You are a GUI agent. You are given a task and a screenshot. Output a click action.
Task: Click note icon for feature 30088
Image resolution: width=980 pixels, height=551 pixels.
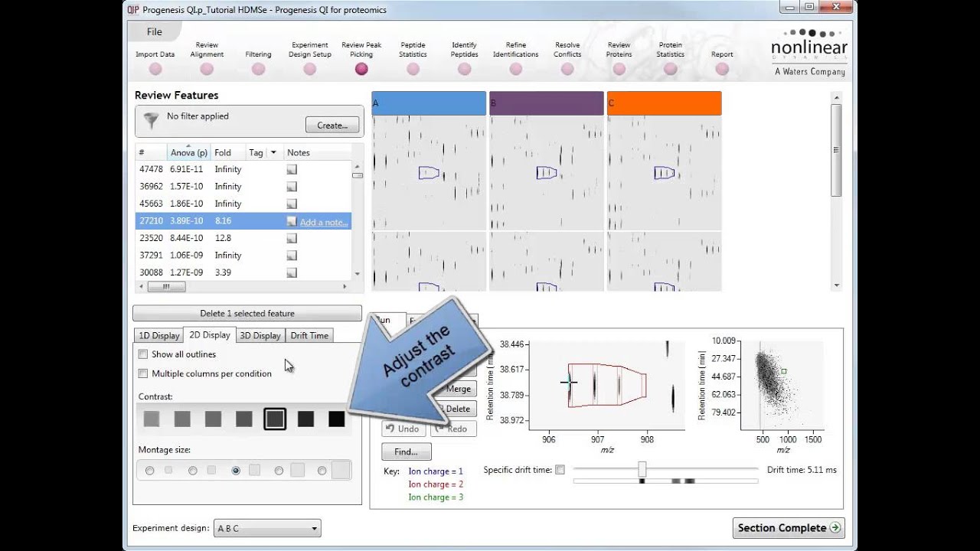(291, 272)
